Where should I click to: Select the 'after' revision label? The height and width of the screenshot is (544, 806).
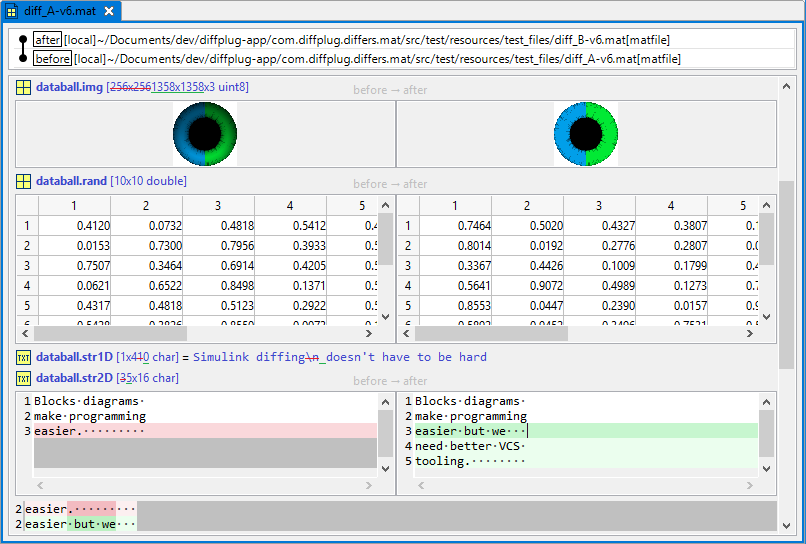pyautogui.click(x=47, y=39)
